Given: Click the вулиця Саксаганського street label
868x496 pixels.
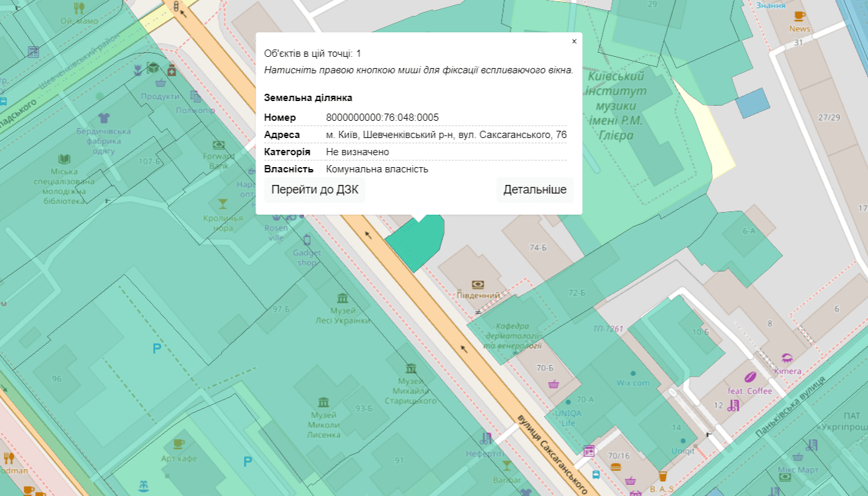Looking at the screenshot, I should click(x=552, y=453).
